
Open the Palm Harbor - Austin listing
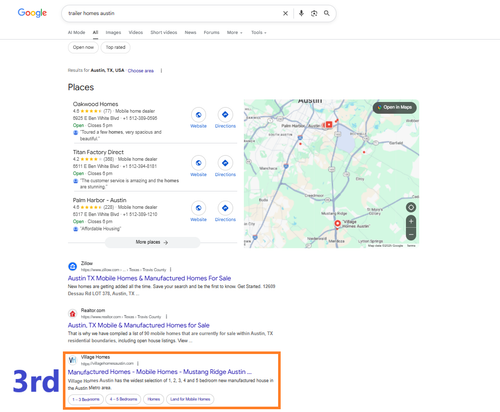99,200
